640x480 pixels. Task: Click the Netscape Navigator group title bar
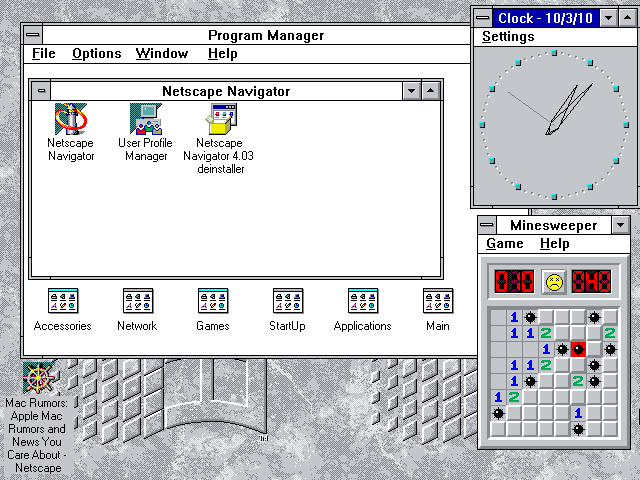coord(226,91)
